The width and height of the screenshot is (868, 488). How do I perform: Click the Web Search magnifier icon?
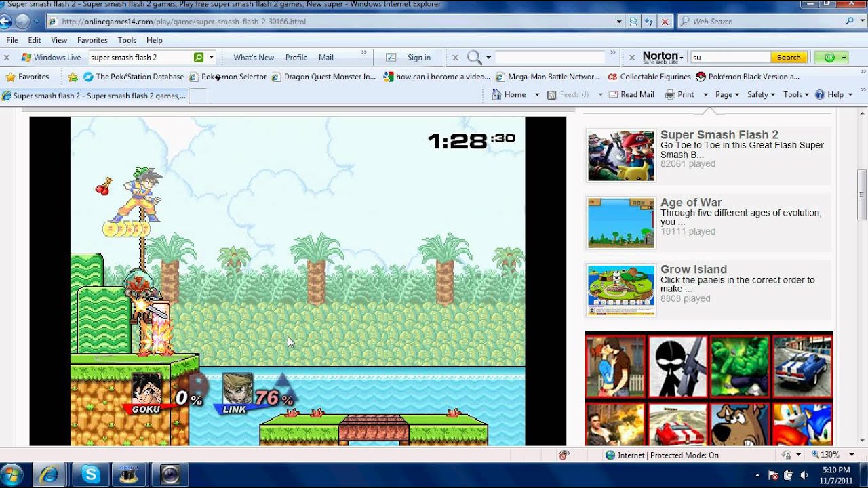click(850, 21)
